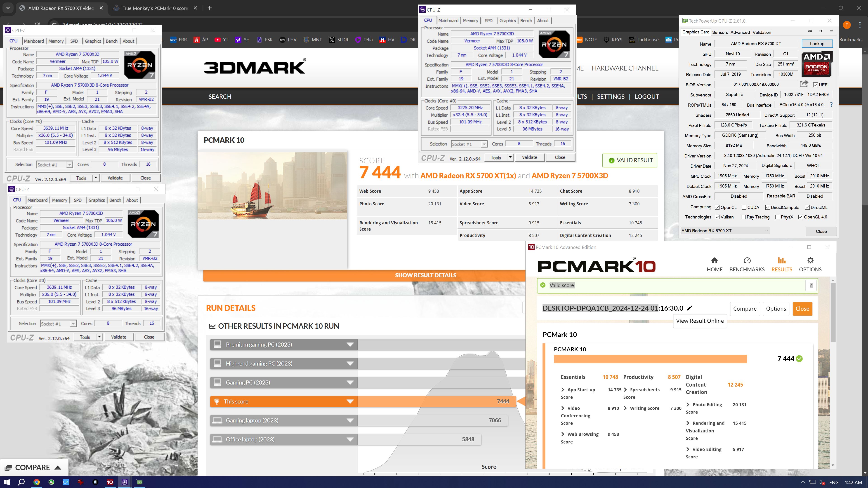This screenshot has width=868, height=488.
Task: Open Windows taskbar search
Action: tap(21, 482)
